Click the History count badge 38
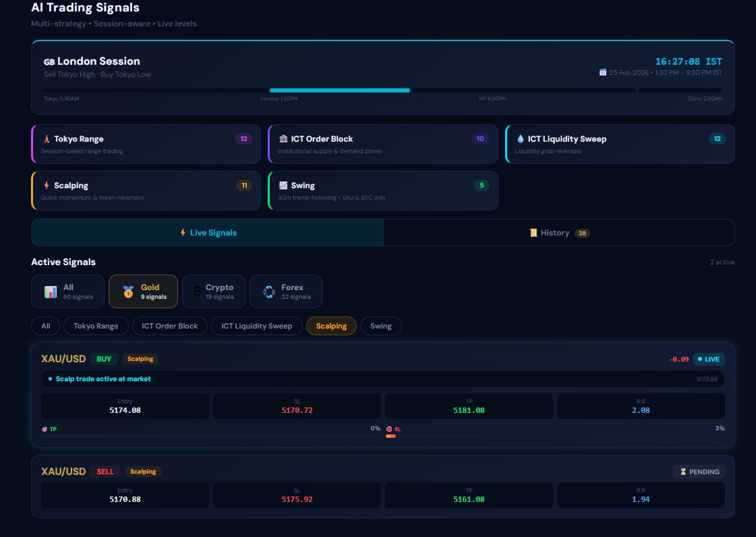Screen dimensions: 756x537 (x=583, y=233)
